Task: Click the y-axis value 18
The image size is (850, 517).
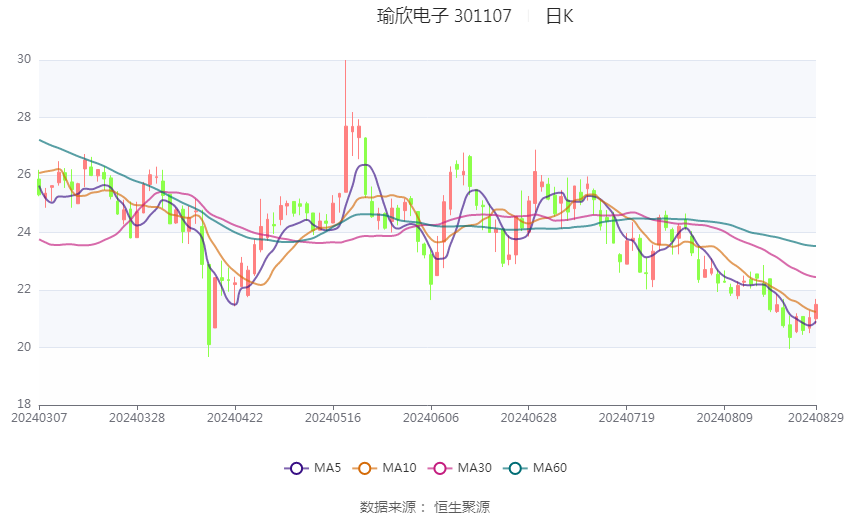Action: [24, 404]
